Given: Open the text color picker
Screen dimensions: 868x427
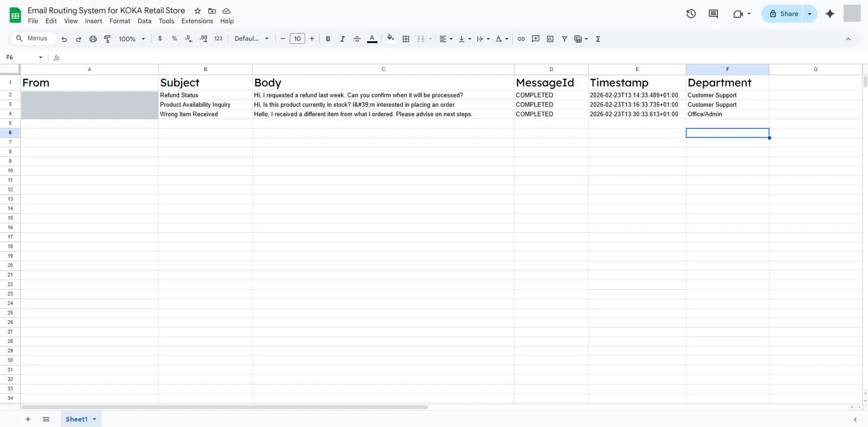Looking at the screenshot, I should tap(372, 39).
